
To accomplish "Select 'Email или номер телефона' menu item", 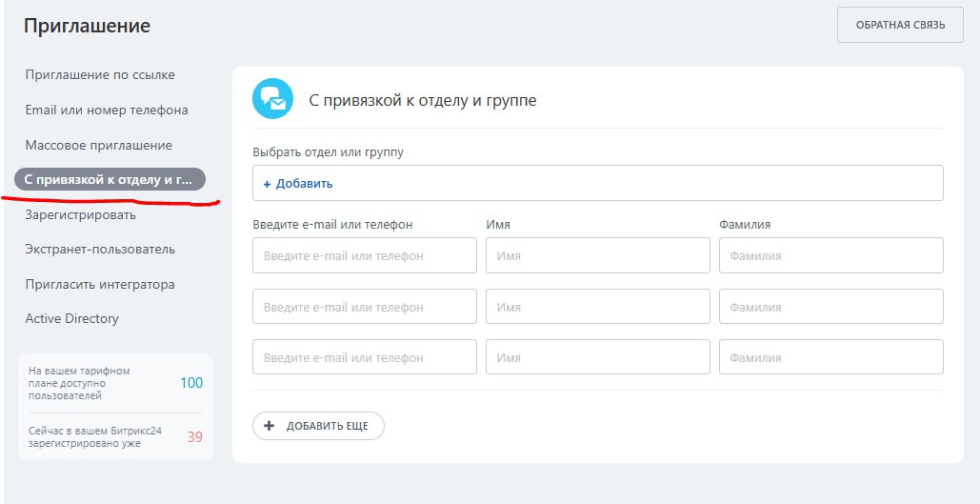I will point(107,111).
